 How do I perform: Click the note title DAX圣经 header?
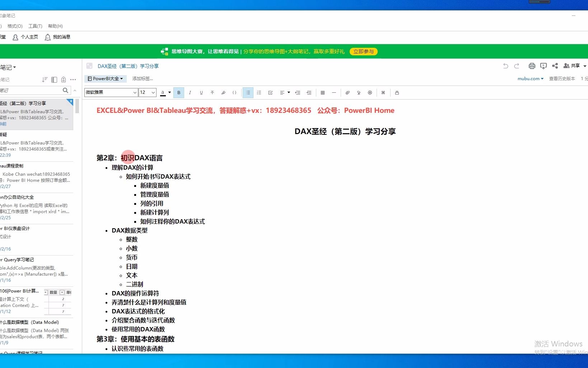click(128, 66)
